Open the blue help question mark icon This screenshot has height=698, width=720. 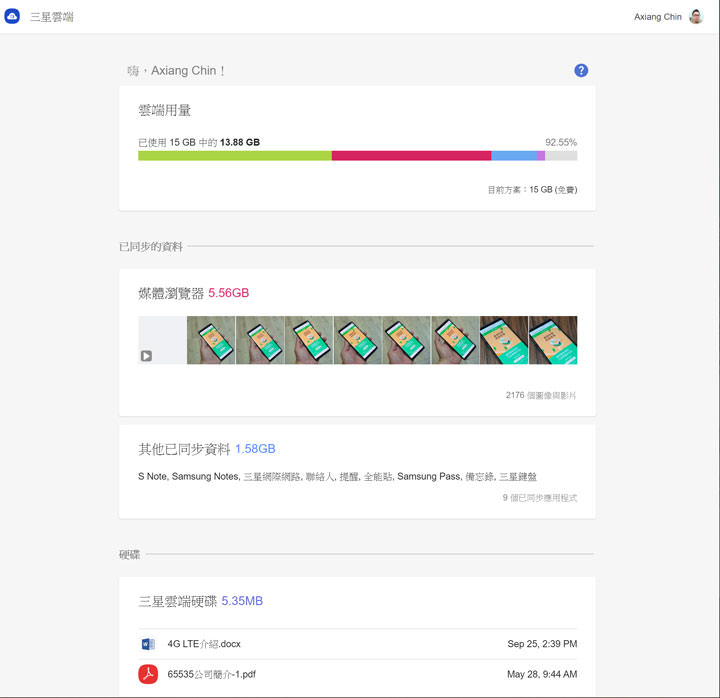581,70
